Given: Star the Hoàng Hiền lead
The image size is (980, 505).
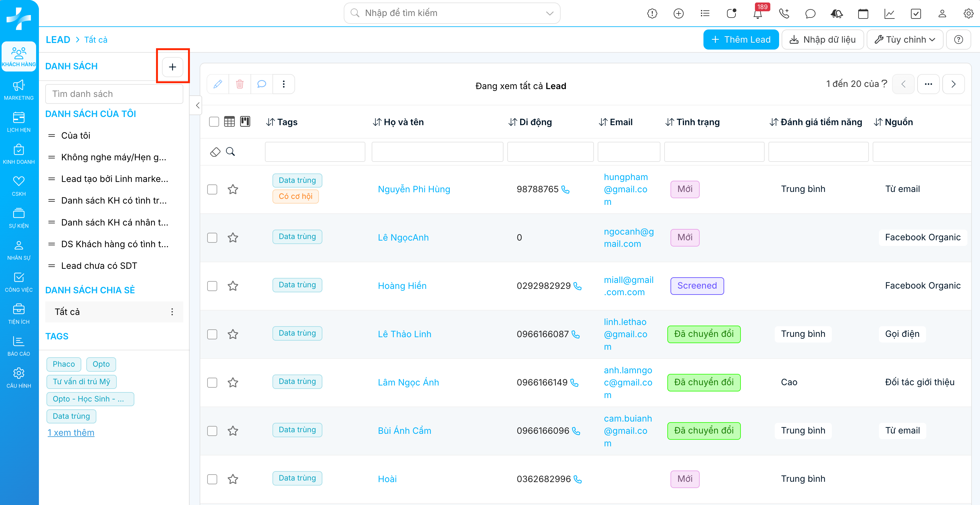Looking at the screenshot, I should pos(233,286).
